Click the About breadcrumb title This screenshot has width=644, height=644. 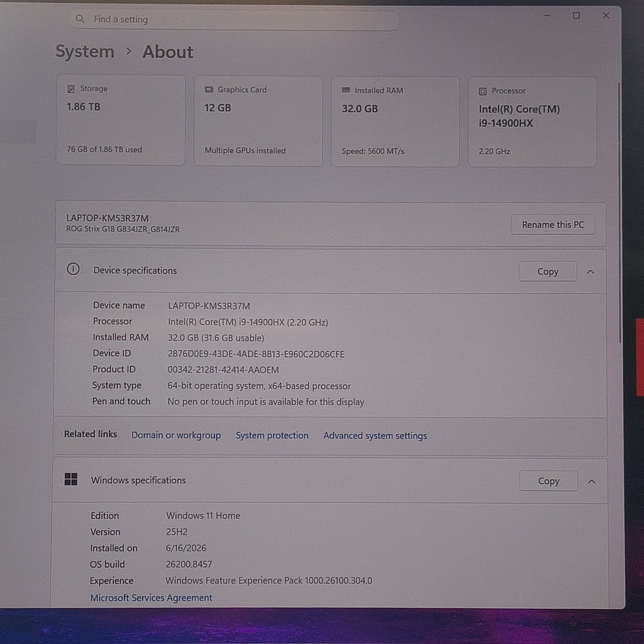click(168, 52)
